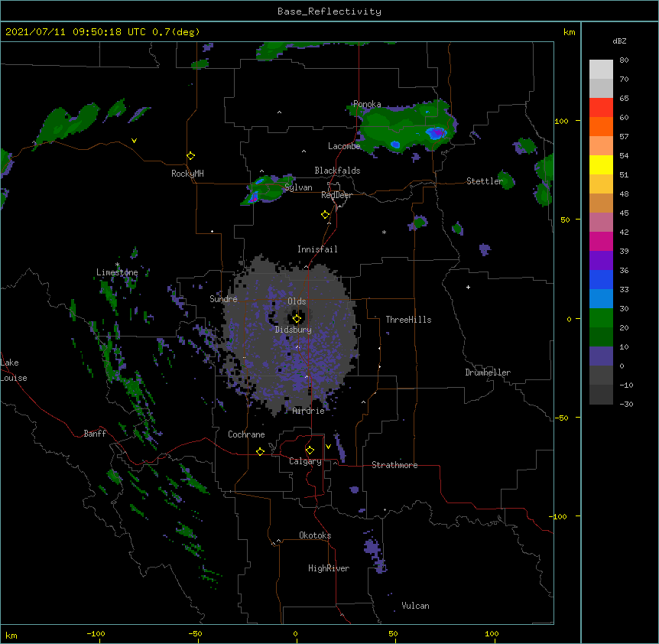Pick the red swatch in the dBZ legend
The height and width of the screenshot is (644, 659).
(601, 107)
